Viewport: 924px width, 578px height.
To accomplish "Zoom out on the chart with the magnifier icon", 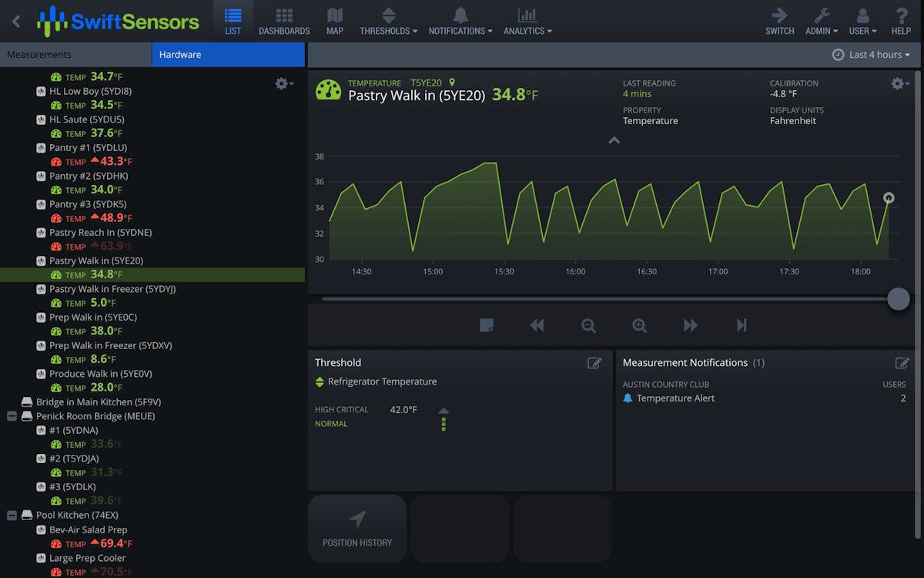I will [588, 325].
